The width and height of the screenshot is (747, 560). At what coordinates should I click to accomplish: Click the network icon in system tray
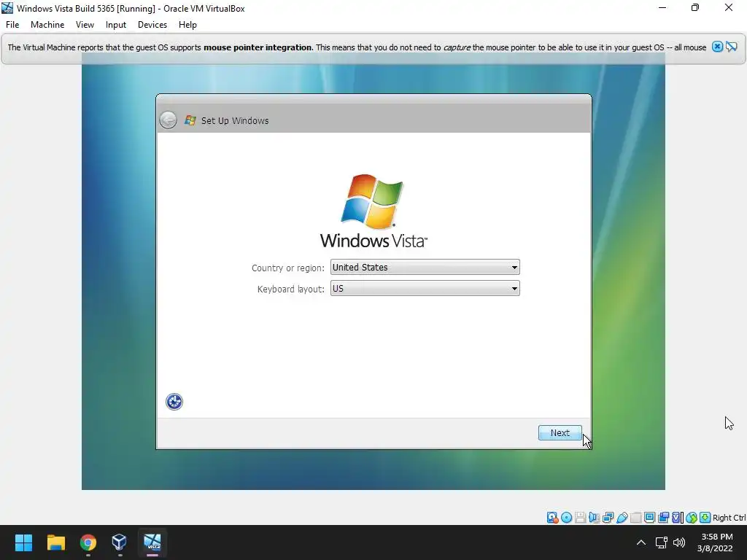(x=661, y=542)
